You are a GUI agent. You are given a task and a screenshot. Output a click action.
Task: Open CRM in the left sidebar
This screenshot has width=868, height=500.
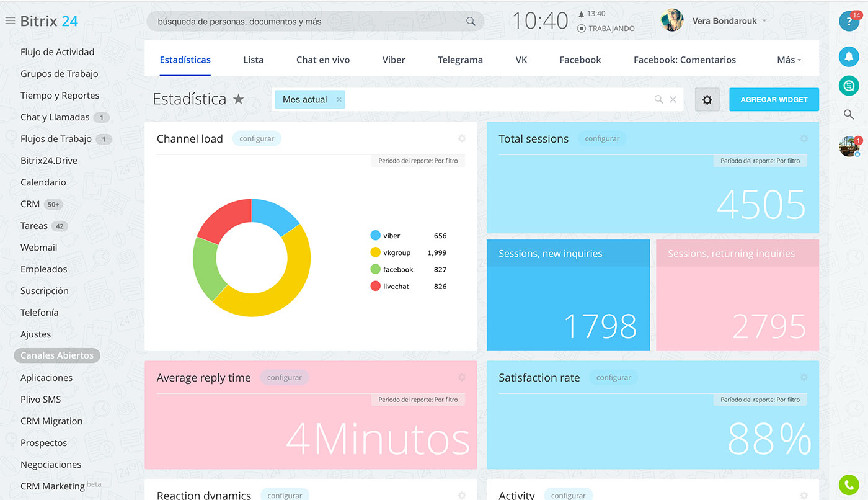[30, 204]
